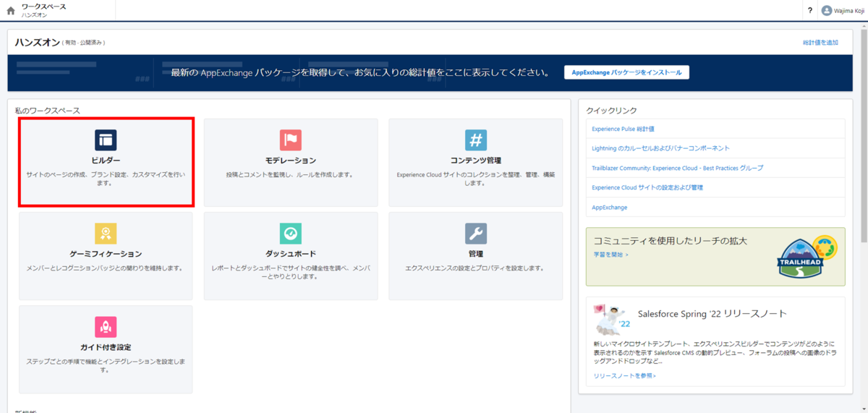Open the AppExchange quick link

coord(610,208)
